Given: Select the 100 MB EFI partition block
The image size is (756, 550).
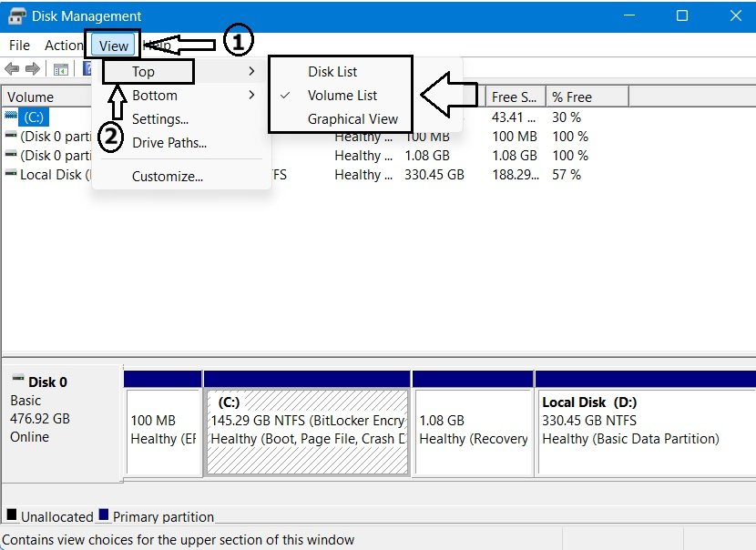Looking at the screenshot, I should 163,433.
